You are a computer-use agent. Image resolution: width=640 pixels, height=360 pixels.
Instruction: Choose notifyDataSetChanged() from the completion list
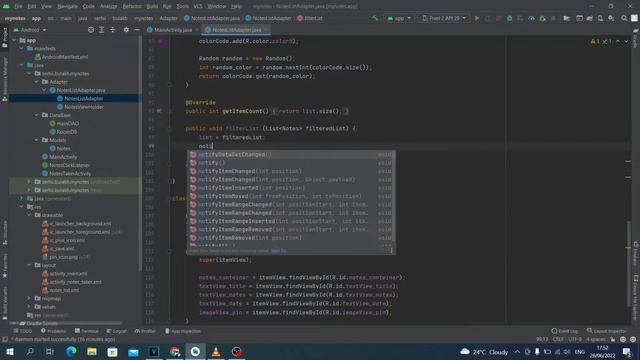[291, 154]
